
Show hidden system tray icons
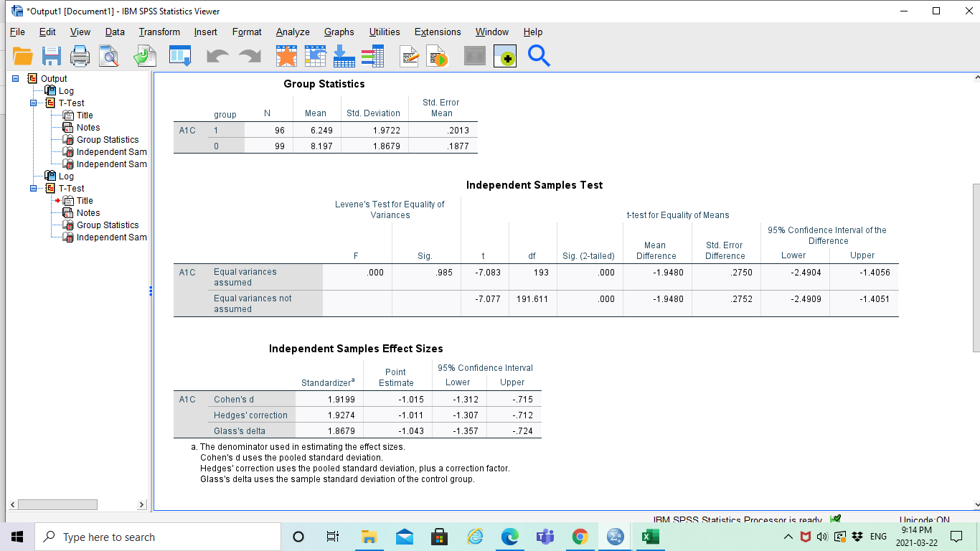point(788,537)
